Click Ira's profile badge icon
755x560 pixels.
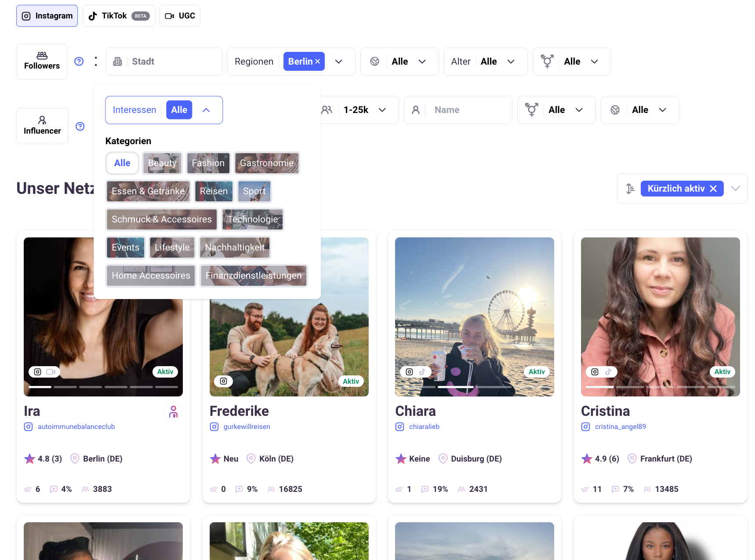click(174, 412)
